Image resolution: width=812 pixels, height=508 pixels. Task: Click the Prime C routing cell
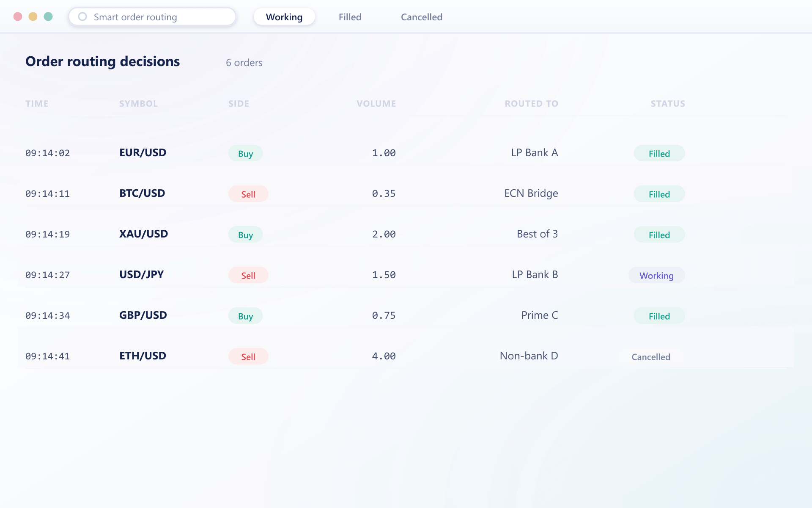coord(540,315)
